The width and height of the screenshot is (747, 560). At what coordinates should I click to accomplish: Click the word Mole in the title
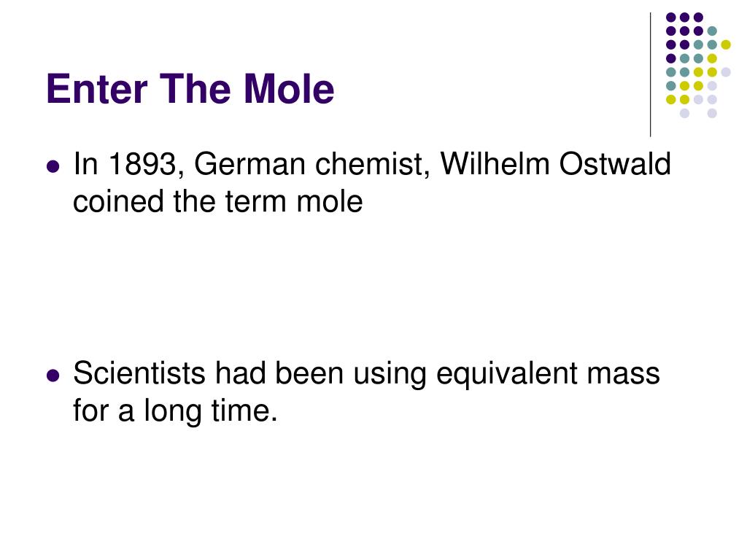tap(289, 89)
